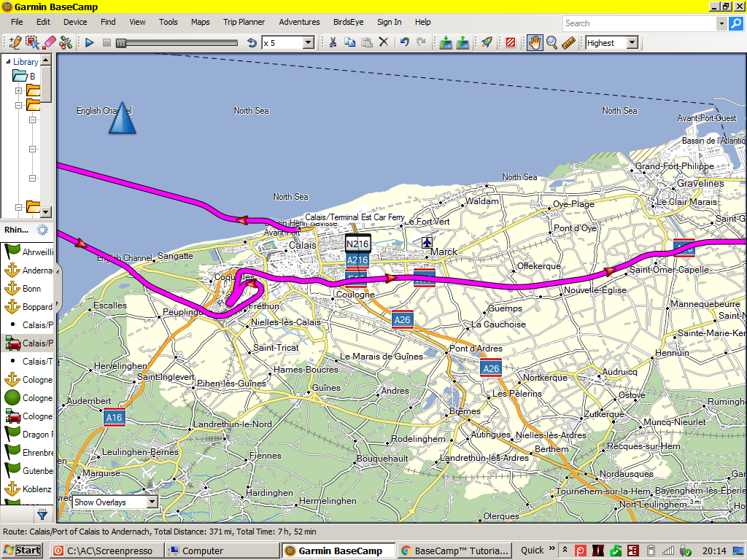Open the Show Overlays dropdown
The height and width of the screenshot is (560, 747).
coord(152,502)
